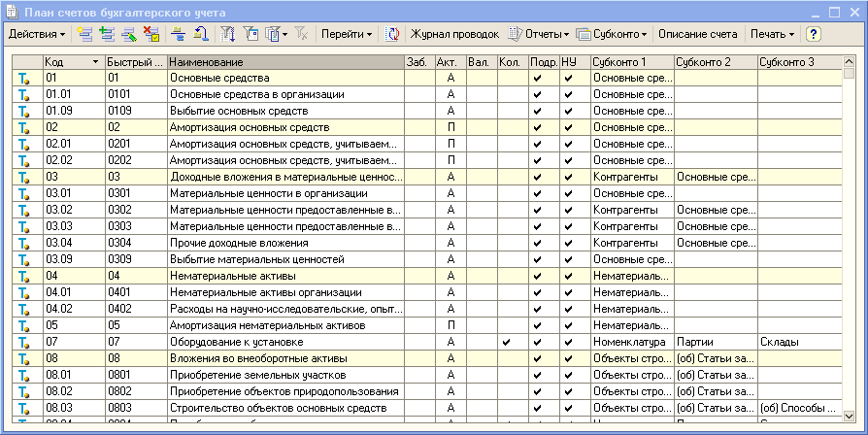Open Help with the question mark icon
This screenshot has height=435, width=868.
pos(814,34)
